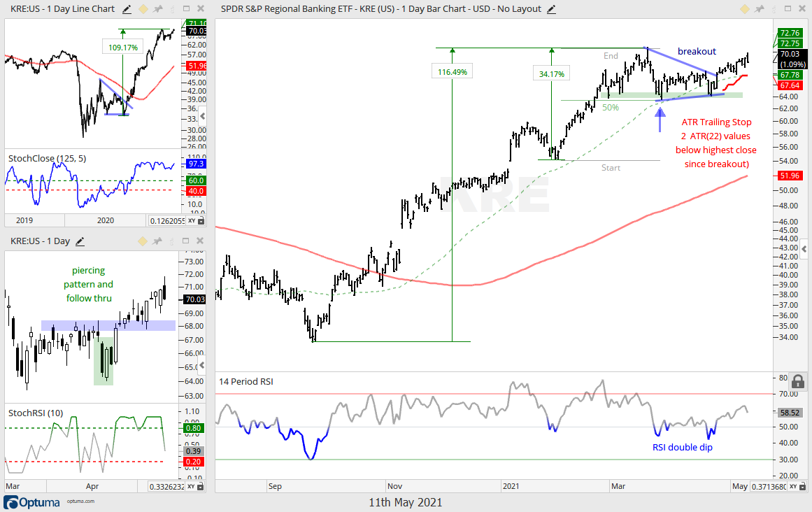Click yellow diamond in KRE:US 1 Day panel

(x=143, y=241)
